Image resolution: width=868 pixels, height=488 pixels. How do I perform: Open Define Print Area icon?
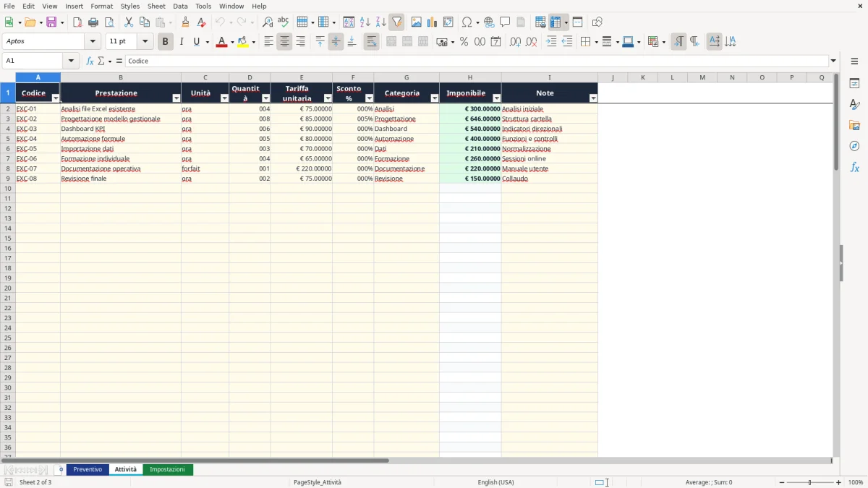coord(540,22)
